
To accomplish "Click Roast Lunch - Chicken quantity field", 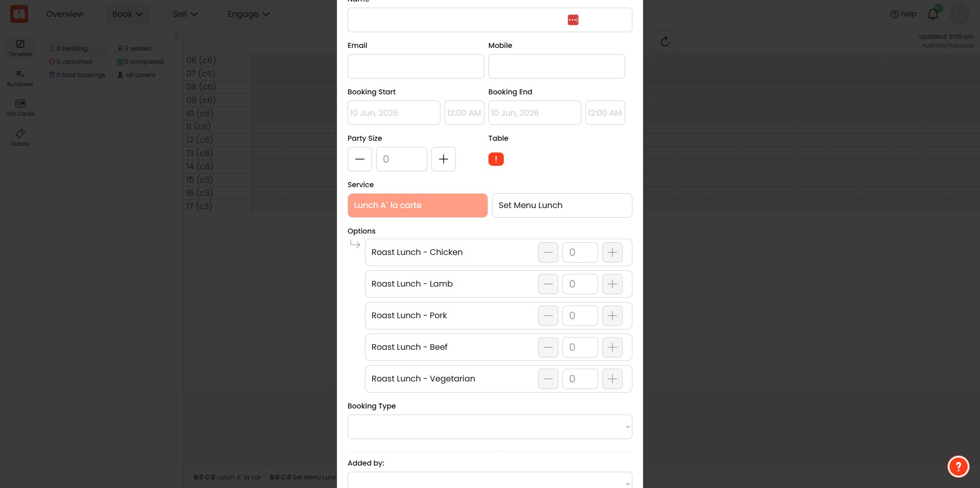I will tap(580, 252).
